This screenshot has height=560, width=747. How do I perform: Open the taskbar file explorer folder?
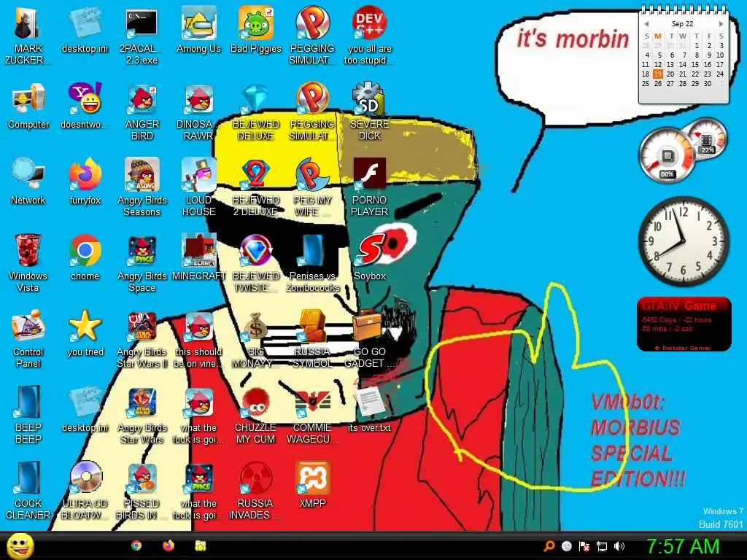[201, 545]
